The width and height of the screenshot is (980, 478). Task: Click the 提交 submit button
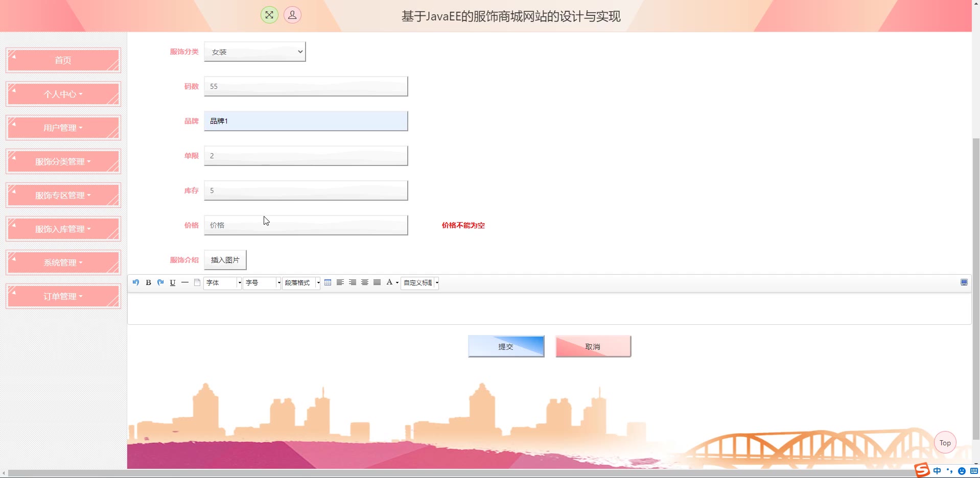tap(506, 346)
